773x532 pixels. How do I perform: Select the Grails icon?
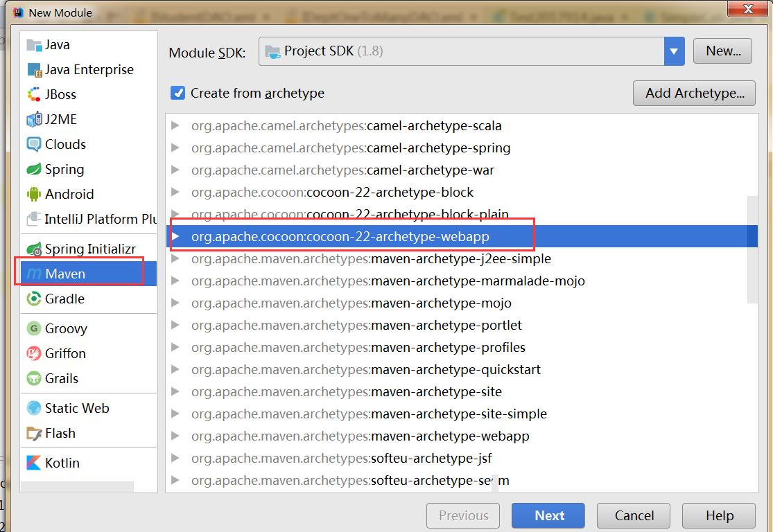tap(34, 379)
